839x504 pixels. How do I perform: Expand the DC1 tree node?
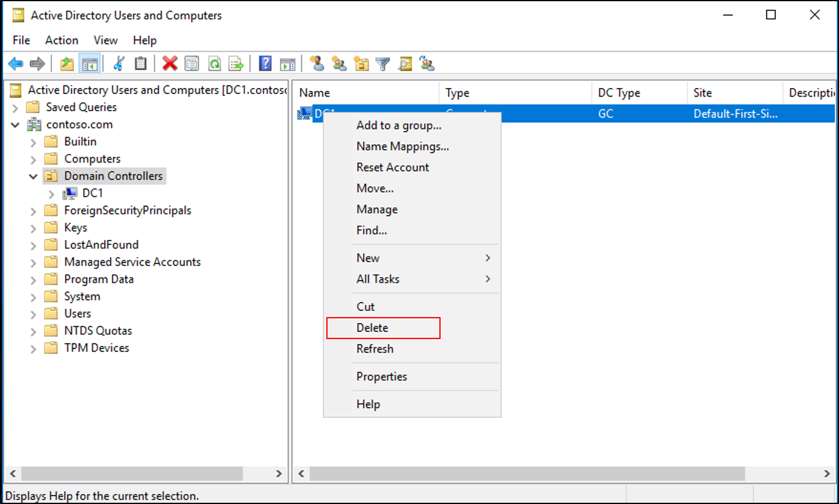pyautogui.click(x=52, y=194)
